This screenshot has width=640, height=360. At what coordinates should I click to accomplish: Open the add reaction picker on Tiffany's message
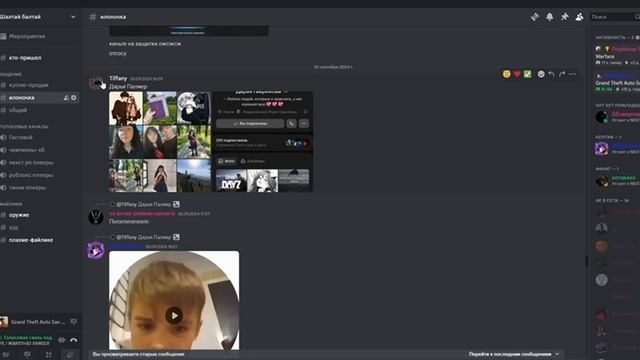pyautogui.click(x=541, y=74)
